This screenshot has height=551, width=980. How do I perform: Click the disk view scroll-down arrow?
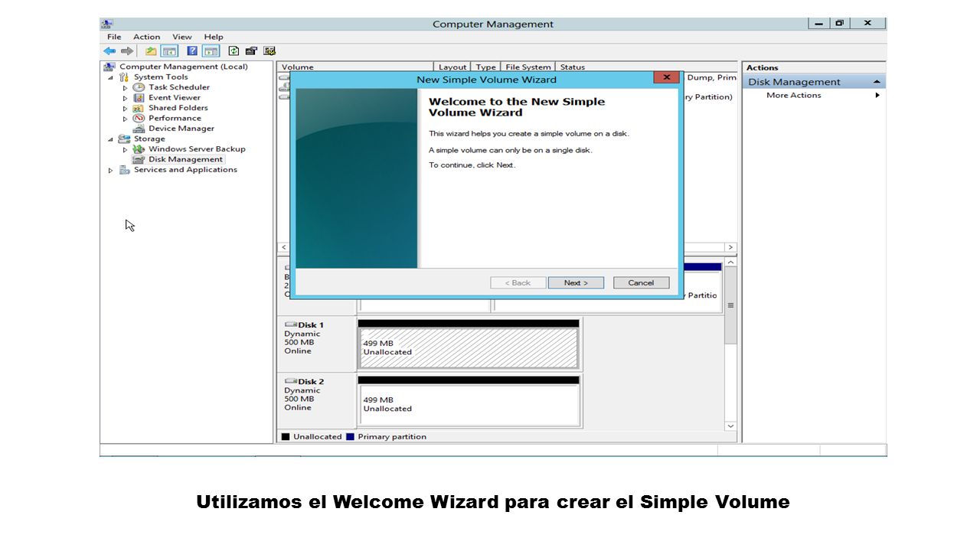730,426
